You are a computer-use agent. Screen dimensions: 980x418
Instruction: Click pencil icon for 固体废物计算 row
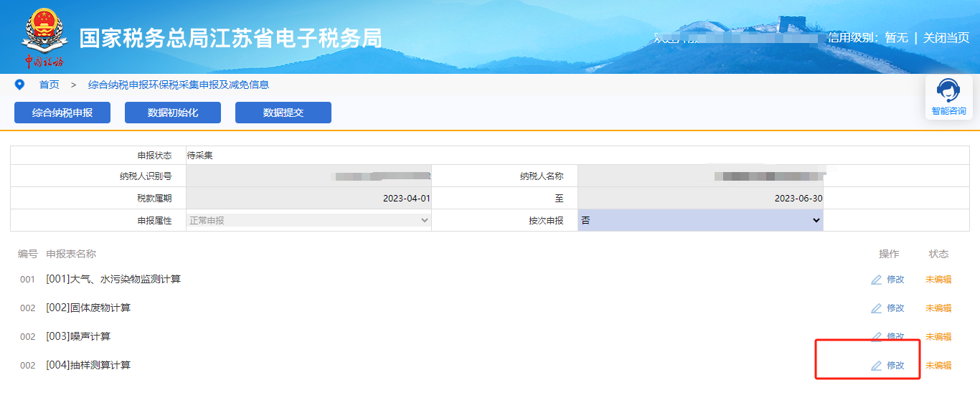[876, 308]
